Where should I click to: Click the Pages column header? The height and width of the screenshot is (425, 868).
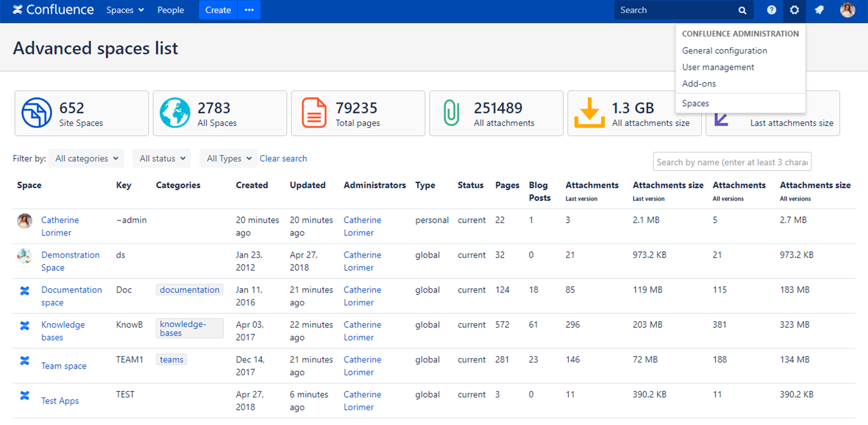click(507, 185)
